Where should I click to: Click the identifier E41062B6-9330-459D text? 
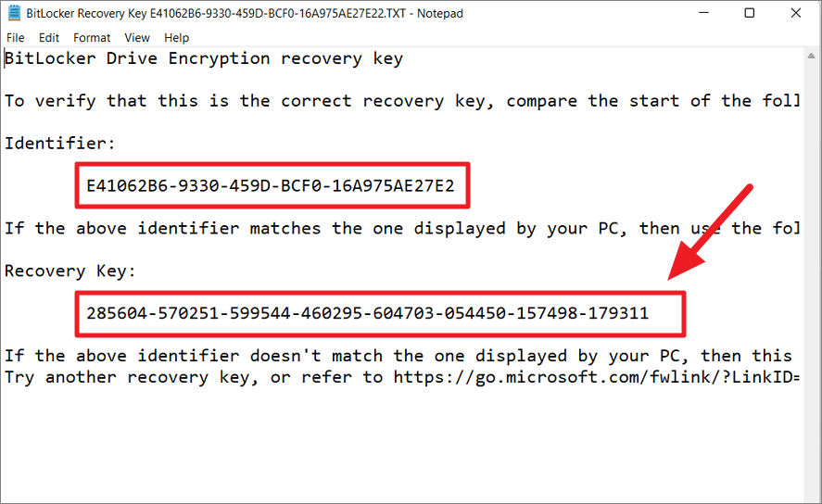[270, 186]
